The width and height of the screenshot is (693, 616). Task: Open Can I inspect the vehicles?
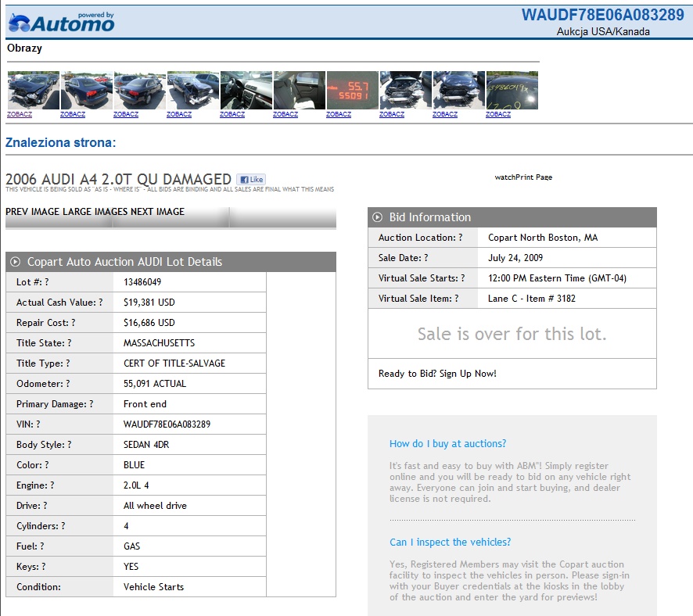tap(450, 542)
